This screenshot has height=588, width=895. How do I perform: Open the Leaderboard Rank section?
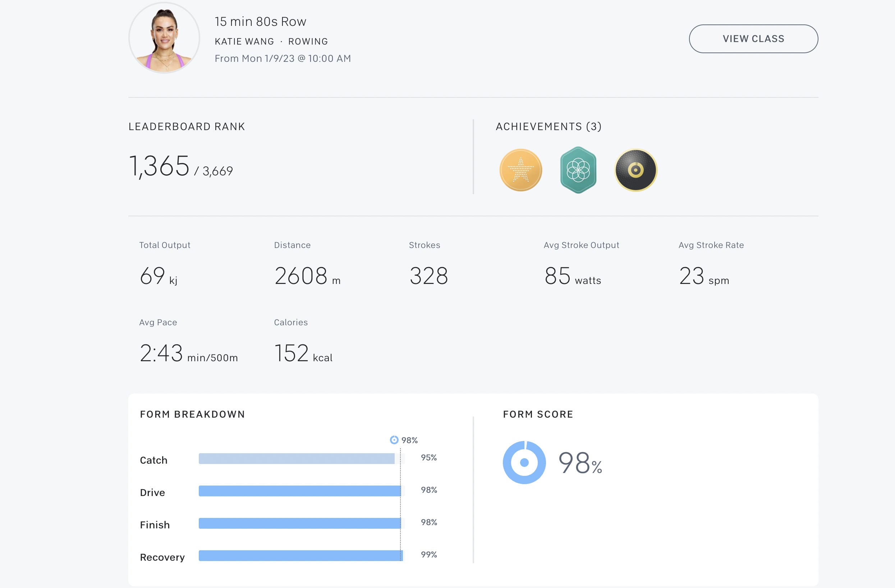187,126
